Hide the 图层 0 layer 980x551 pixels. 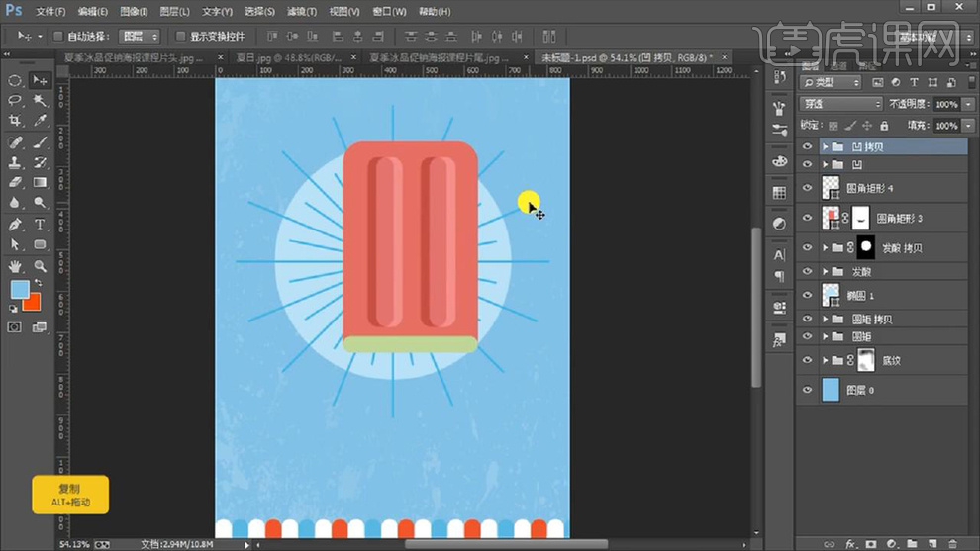tap(807, 391)
